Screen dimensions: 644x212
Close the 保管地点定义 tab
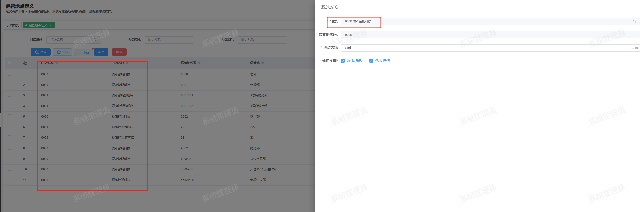[50, 25]
